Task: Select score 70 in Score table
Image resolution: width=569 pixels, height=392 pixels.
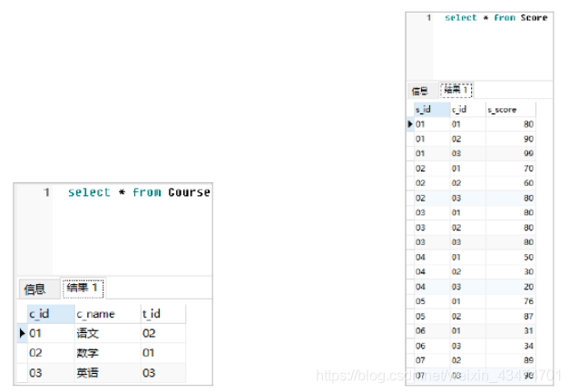Action: 511,169
